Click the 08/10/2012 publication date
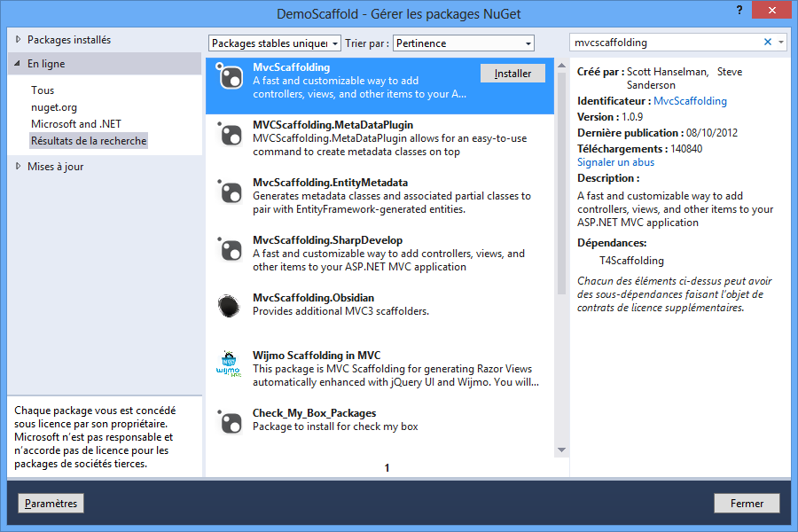This screenshot has width=798, height=532. pos(711,132)
